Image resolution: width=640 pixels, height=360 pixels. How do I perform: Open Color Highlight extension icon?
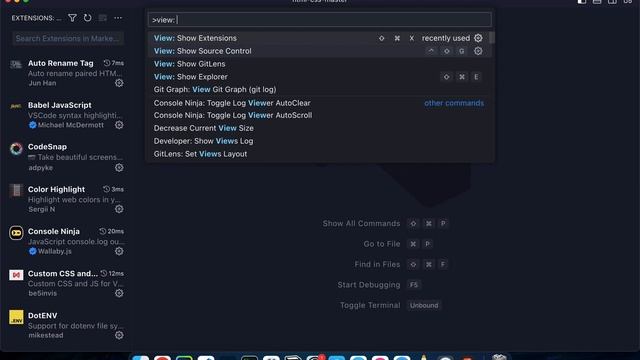[x=16, y=190]
